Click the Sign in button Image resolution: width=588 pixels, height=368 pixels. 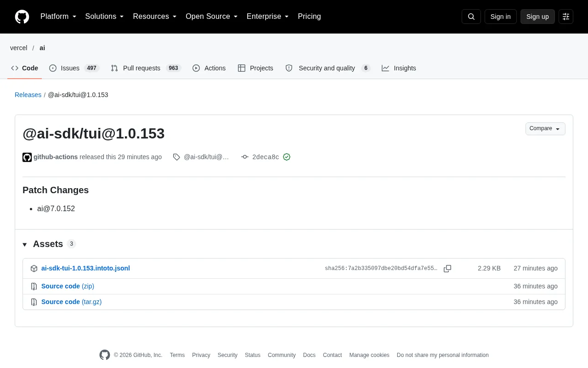(501, 17)
